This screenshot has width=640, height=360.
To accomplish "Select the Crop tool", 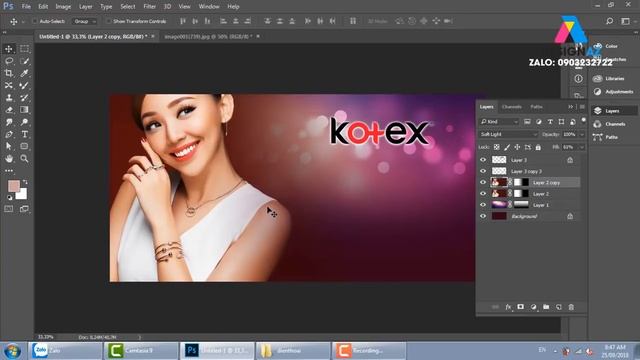I will (9, 73).
